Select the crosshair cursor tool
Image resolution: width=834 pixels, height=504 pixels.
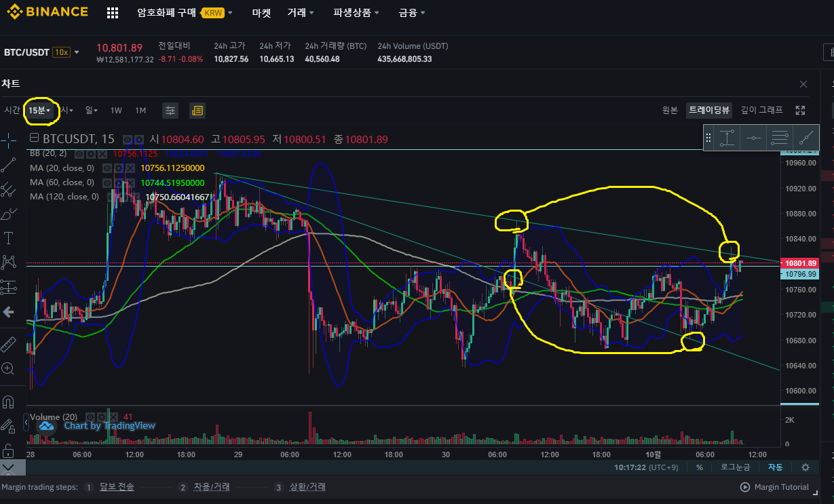click(8, 140)
